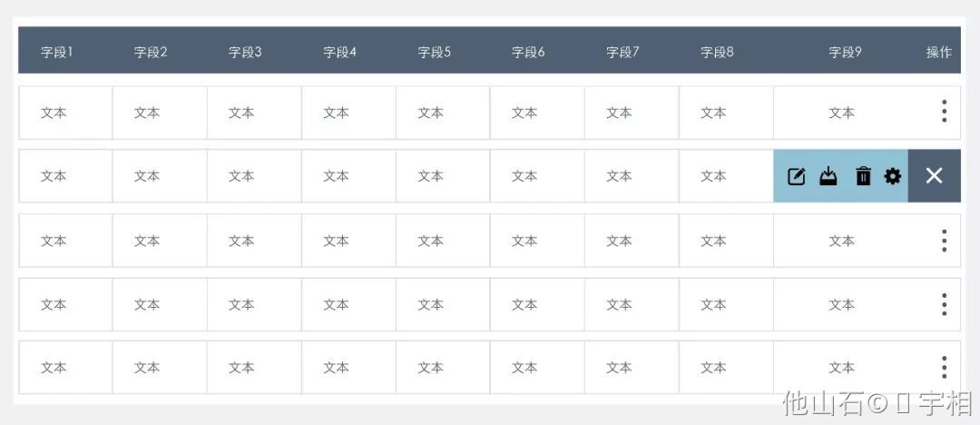Expand the three-dot actions menu in row five

point(945,368)
